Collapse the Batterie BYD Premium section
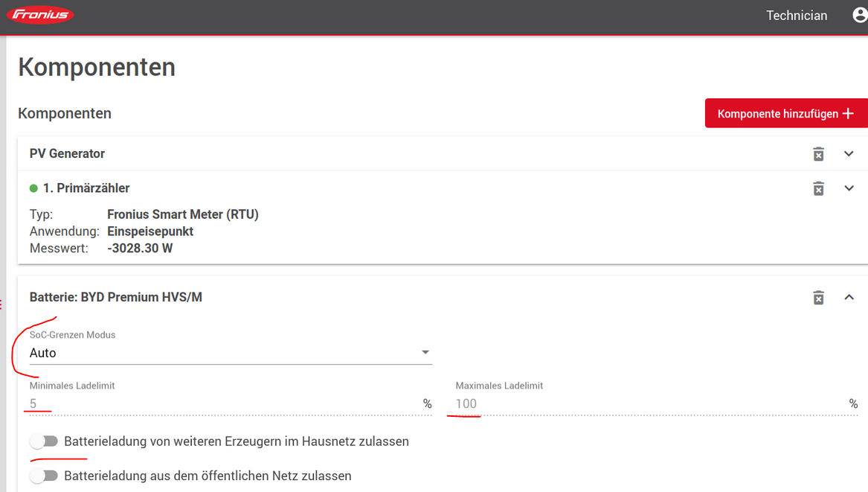The width and height of the screenshot is (868, 492). pyautogui.click(x=849, y=298)
